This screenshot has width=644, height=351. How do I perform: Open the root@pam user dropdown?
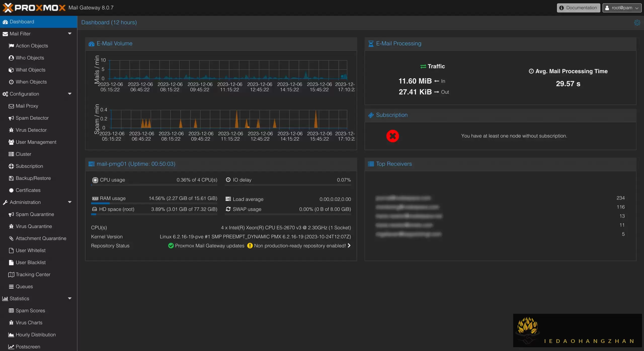622,8
